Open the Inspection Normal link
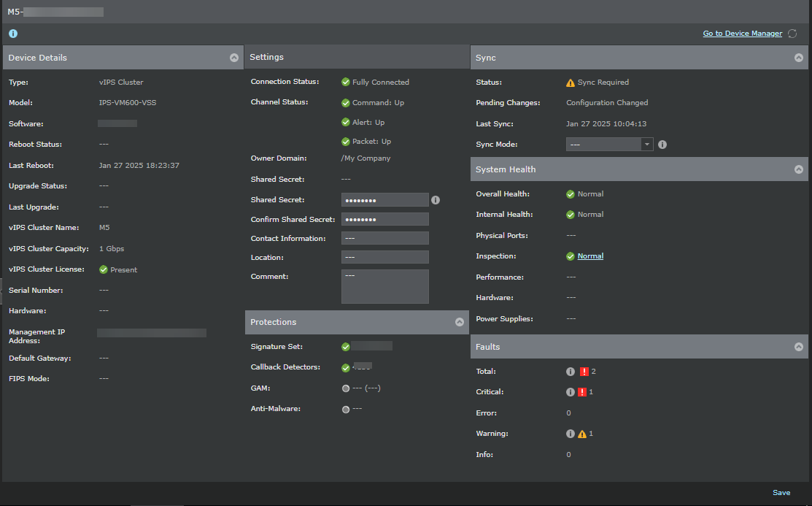Screen dimensions: 812x506 [590, 256]
